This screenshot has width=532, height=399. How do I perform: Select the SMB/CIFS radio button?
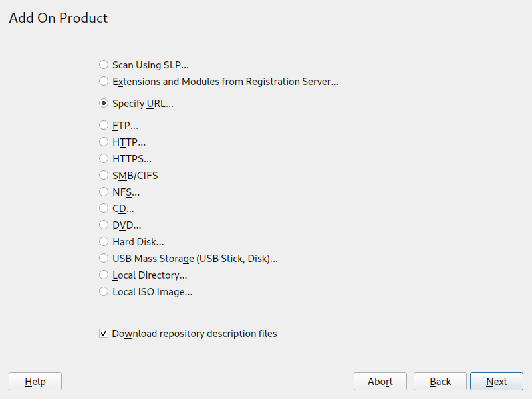104,176
